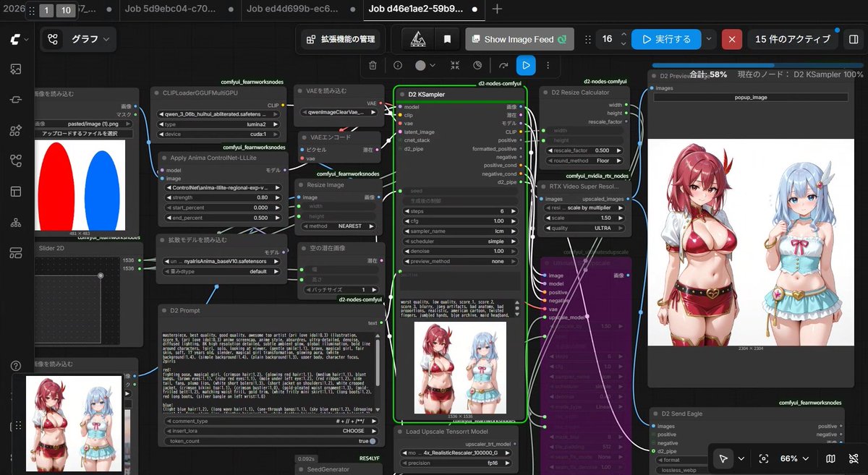868x475 pixels.
Task: Open more options in selection toolbar
Action: [548, 65]
